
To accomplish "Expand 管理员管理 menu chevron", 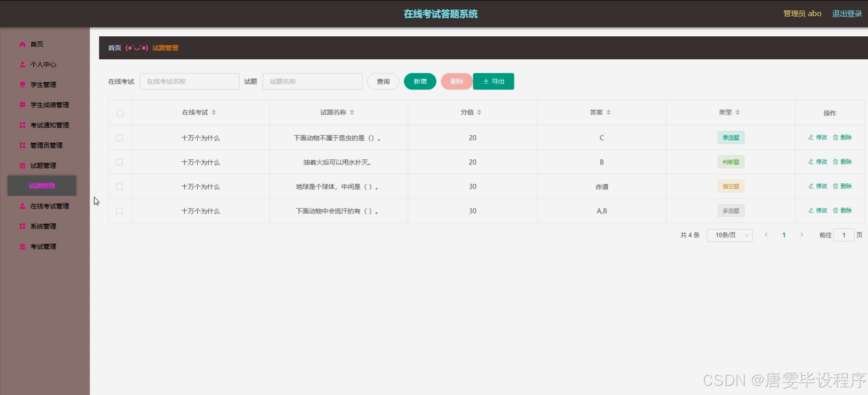I will [x=73, y=145].
